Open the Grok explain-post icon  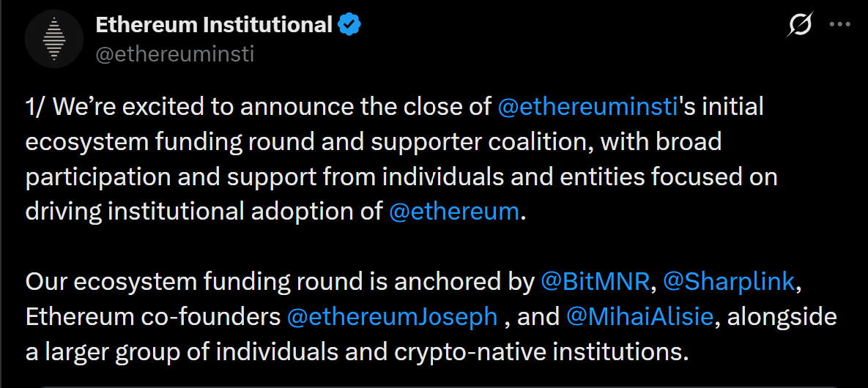(800, 25)
